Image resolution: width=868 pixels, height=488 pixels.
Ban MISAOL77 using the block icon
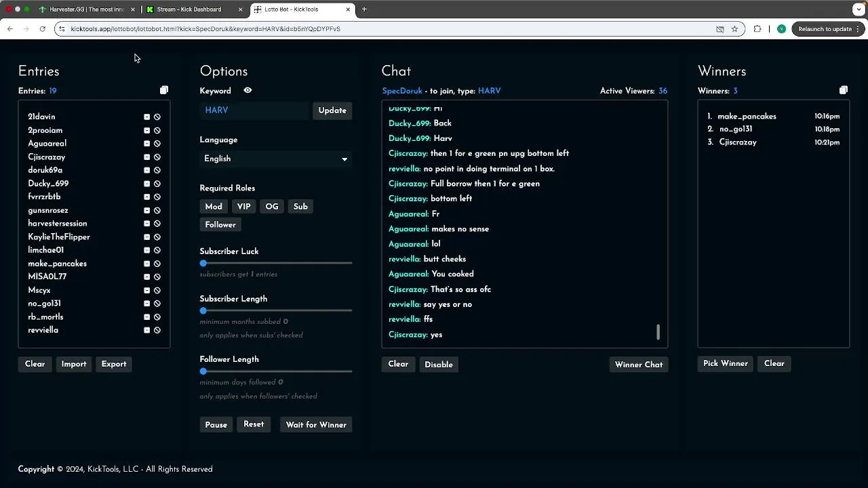pos(157,277)
